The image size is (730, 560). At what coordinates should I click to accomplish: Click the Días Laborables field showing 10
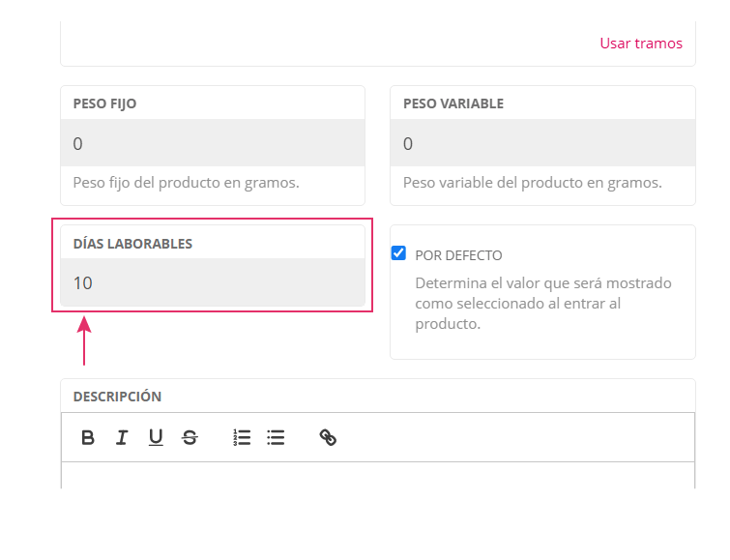coord(212,282)
